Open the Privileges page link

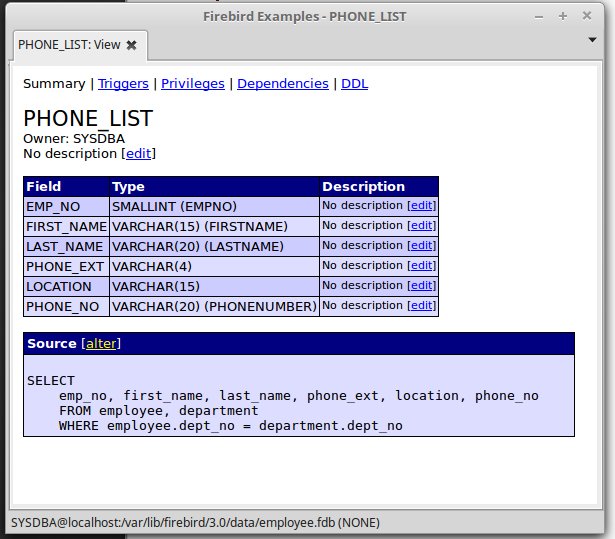(x=192, y=84)
